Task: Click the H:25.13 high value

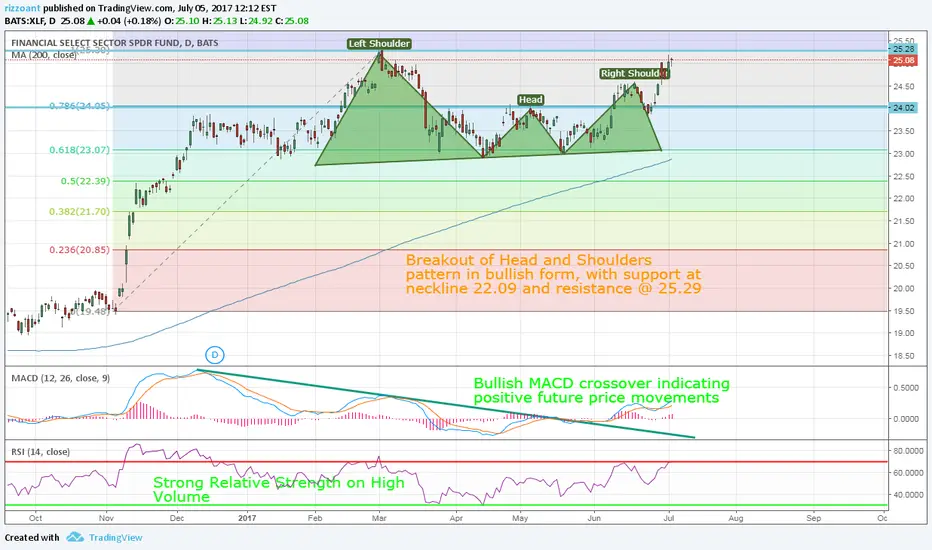Action: tap(219, 21)
